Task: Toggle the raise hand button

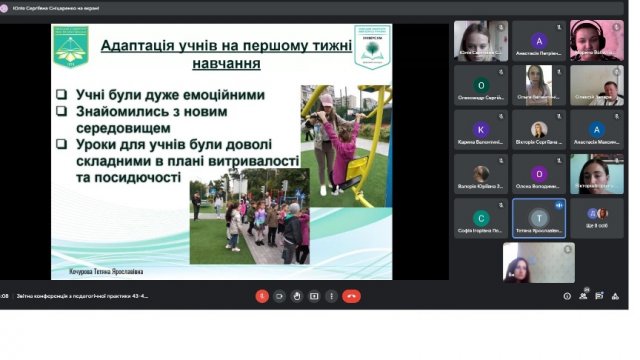Action: (x=297, y=296)
